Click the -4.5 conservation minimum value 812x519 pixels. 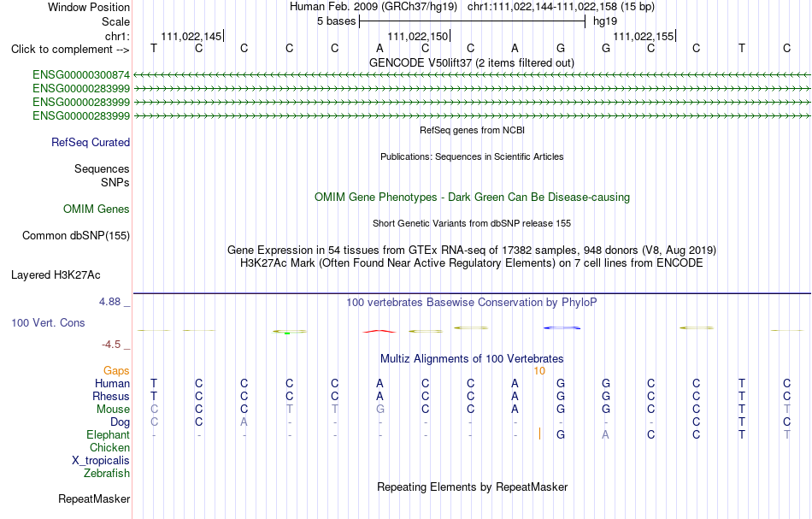point(111,345)
